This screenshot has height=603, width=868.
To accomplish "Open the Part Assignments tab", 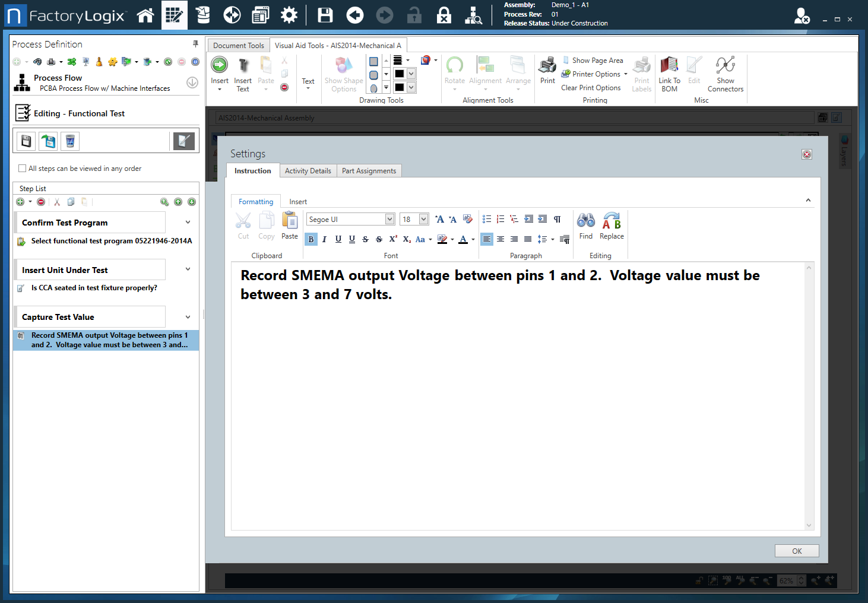I will 369,171.
